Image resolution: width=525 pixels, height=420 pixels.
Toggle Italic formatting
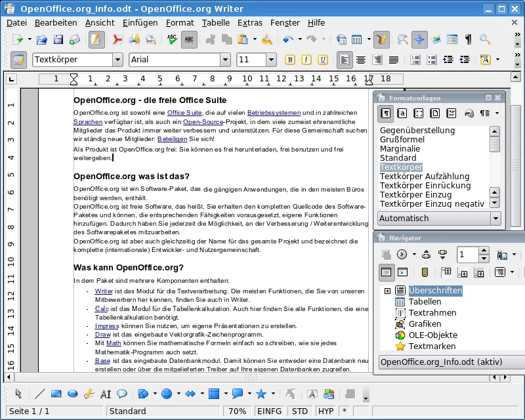tap(306, 60)
